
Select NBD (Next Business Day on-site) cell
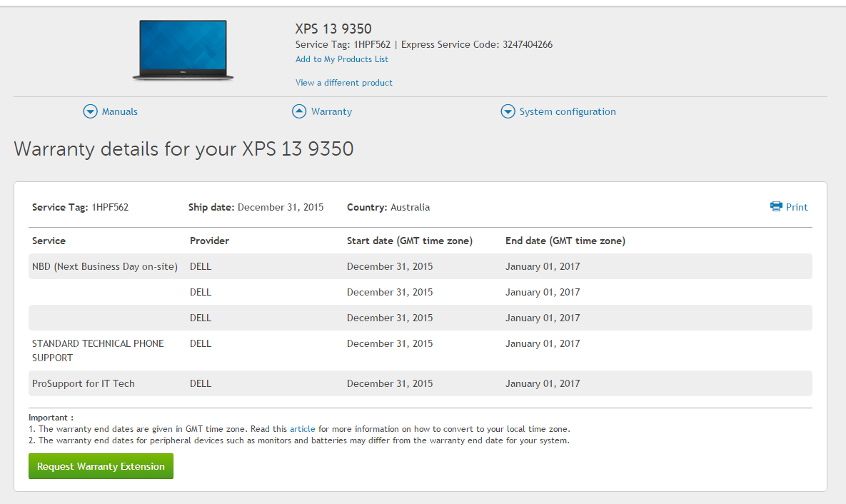tap(105, 266)
